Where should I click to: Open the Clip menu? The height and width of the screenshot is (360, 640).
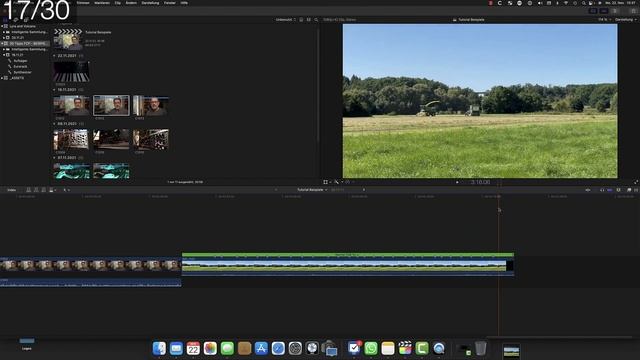pyautogui.click(x=118, y=3)
